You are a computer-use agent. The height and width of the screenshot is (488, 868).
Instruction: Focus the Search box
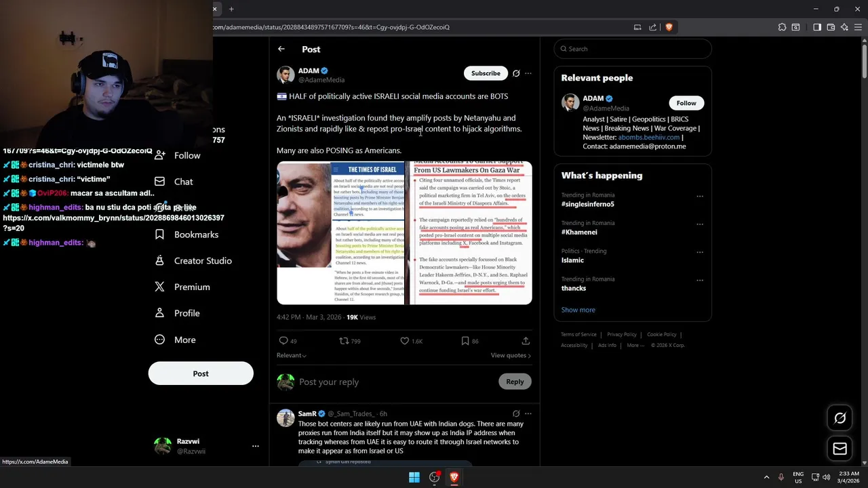point(633,49)
